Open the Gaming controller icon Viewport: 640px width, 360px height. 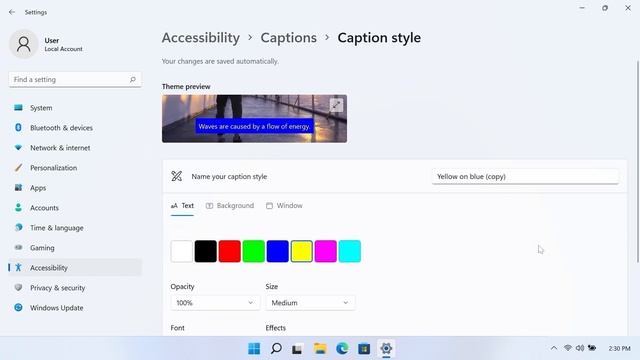coord(18,248)
